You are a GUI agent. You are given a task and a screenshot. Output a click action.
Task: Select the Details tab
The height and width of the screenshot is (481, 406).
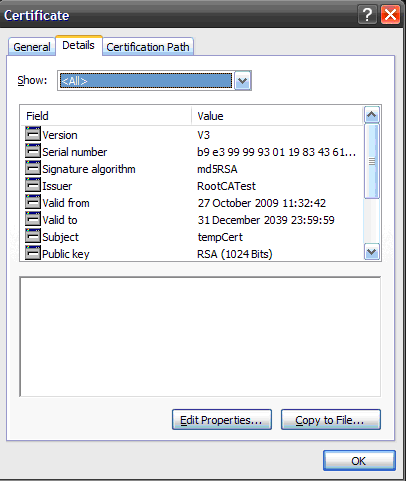pos(79,45)
